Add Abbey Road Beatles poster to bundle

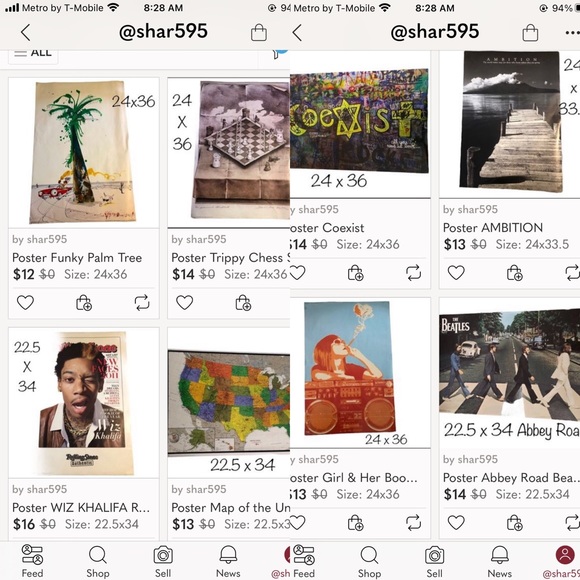tap(515, 523)
